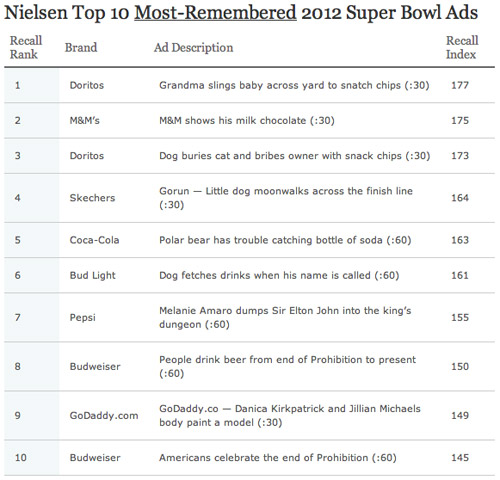This screenshot has height=480, width=500.
Task: Select the Bud Light brand cell
Action: (92, 275)
